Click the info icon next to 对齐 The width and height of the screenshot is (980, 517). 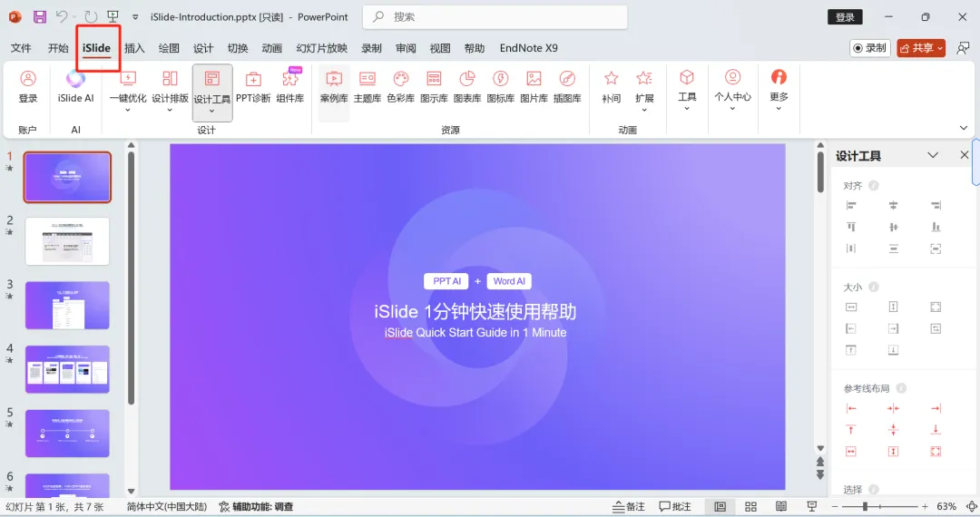[x=874, y=185]
